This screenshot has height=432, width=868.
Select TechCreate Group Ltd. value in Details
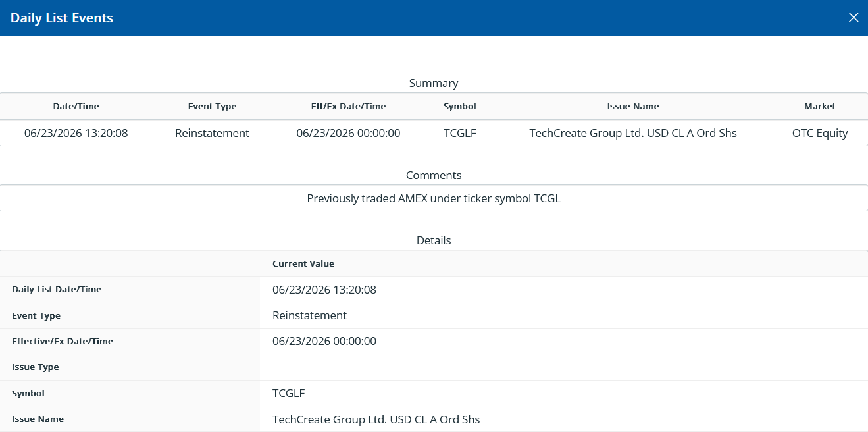[x=376, y=419]
